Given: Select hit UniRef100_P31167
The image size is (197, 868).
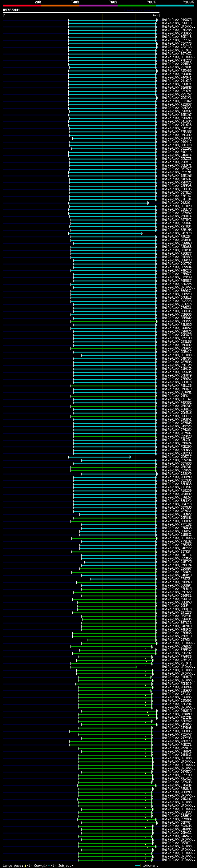Looking at the screenshot, I should tap(177, 40).
